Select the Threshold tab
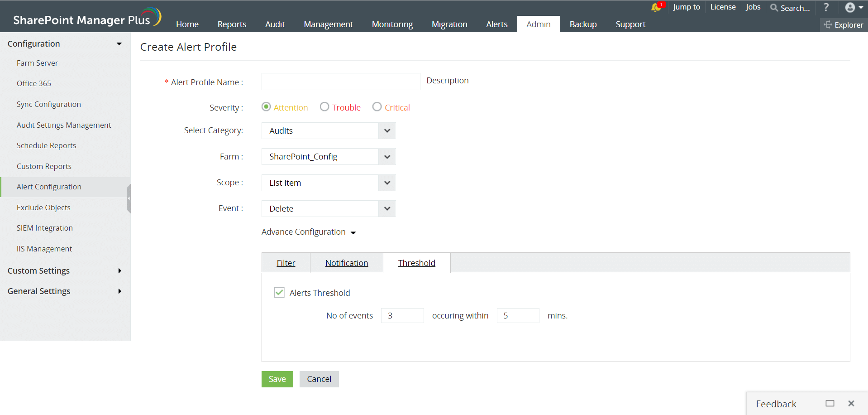The width and height of the screenshot is (868, 415). [x=417, y=263]
